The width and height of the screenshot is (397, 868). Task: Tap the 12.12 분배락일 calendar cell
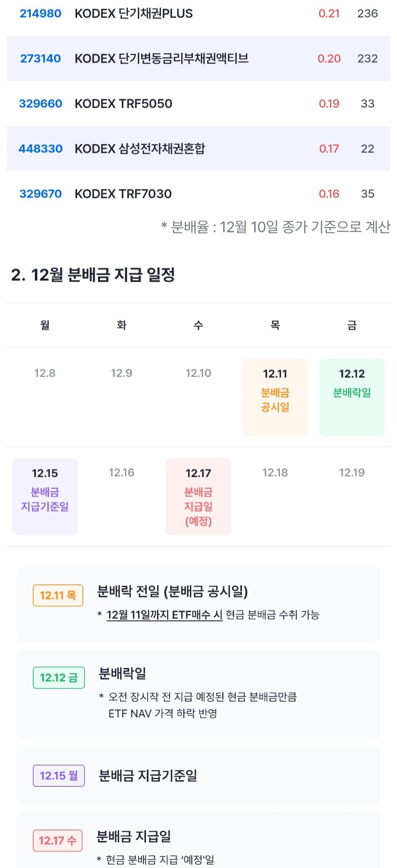pos(352,397)
